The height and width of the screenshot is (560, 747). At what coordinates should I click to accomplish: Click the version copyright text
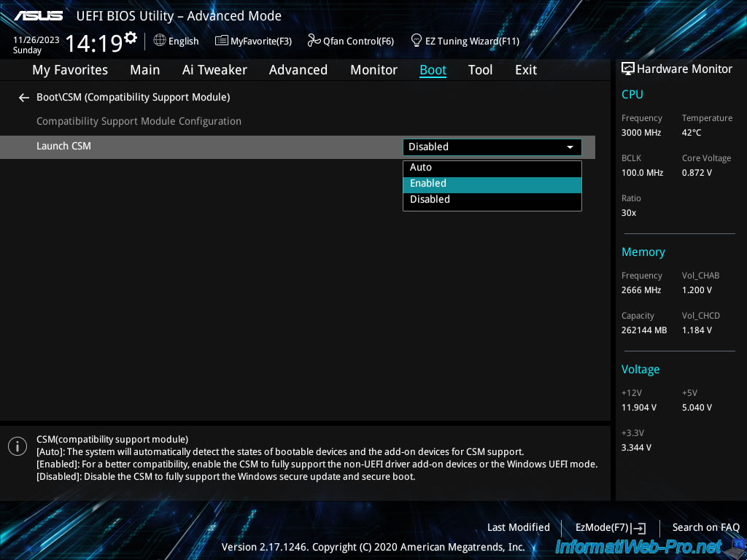(373, 547)
